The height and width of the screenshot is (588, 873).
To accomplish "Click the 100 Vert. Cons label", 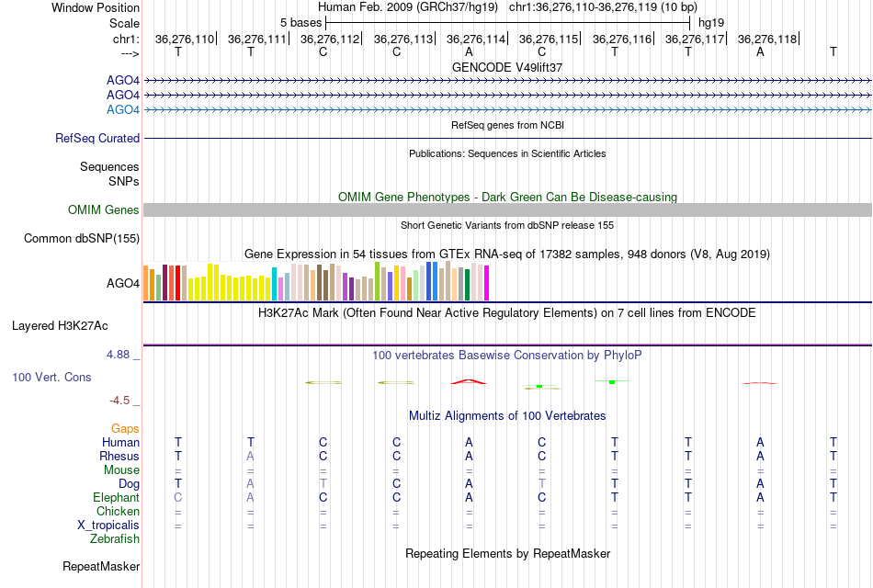I will point(51,377).
